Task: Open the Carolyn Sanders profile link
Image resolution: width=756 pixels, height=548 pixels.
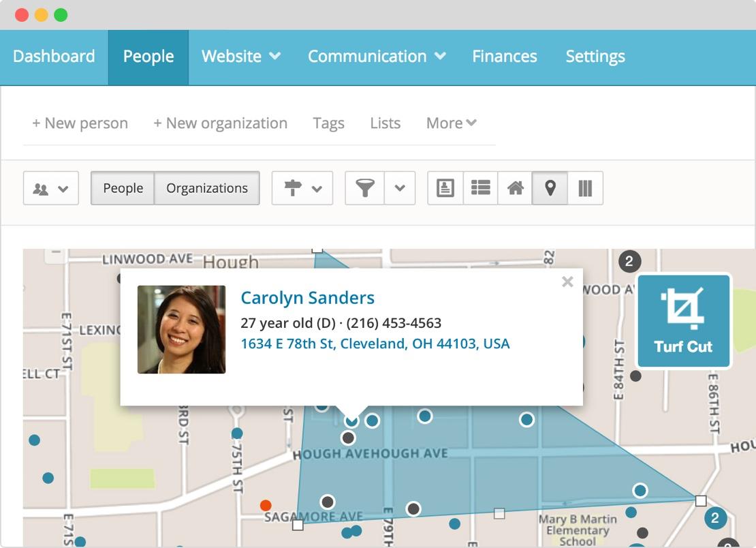Action: tap(307, 298)
